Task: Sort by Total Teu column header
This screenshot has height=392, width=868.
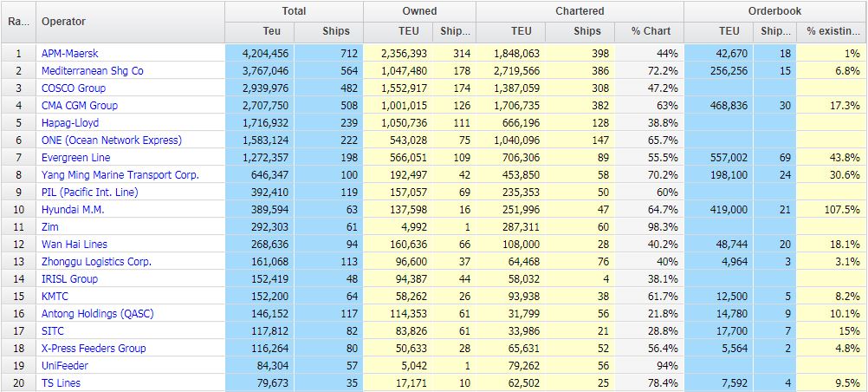Action: pos(260,32)
